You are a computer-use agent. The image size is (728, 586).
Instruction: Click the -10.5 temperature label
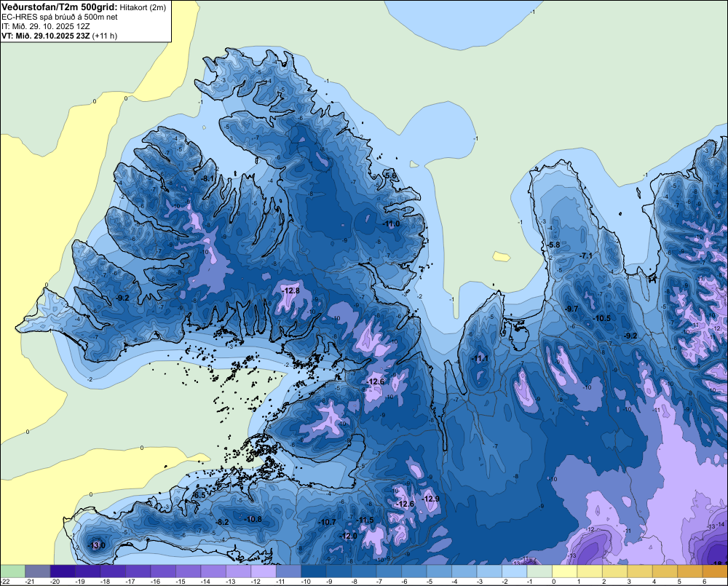pyautogui.click(x=602, y=319)
